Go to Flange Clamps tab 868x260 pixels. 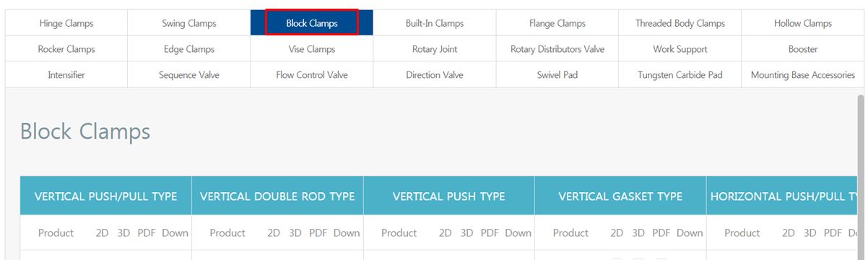pyautogui.click(x=557, y=23)
